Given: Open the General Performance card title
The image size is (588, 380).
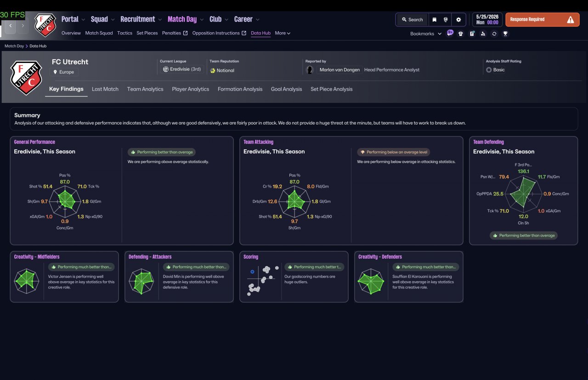Looking at the screenshot, I should click(x=34, y=142).
